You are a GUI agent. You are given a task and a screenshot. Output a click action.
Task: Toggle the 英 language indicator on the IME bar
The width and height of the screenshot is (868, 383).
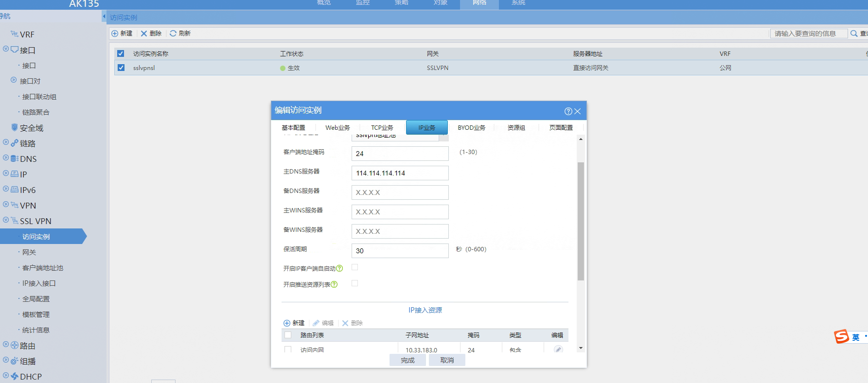tap(856, 337)
